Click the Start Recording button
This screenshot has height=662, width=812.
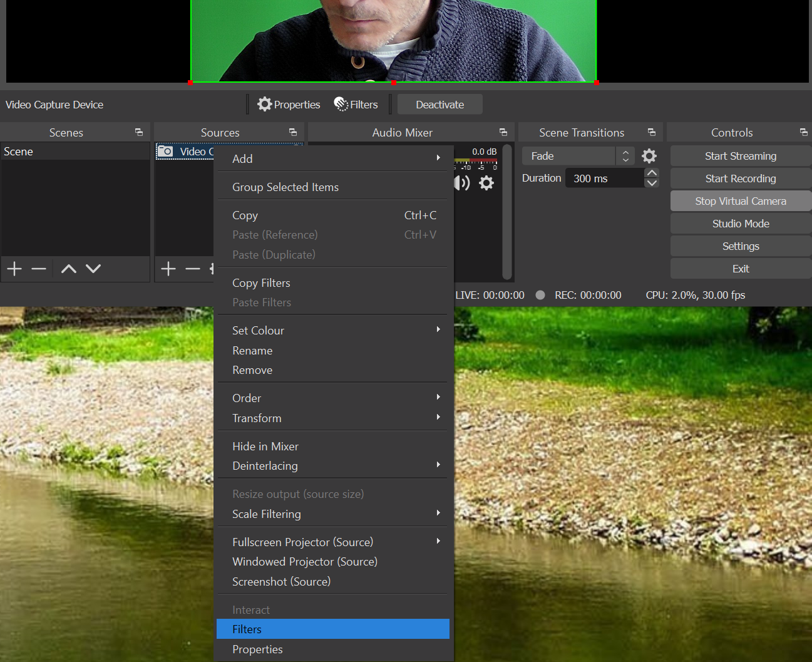tap(740, 178)
